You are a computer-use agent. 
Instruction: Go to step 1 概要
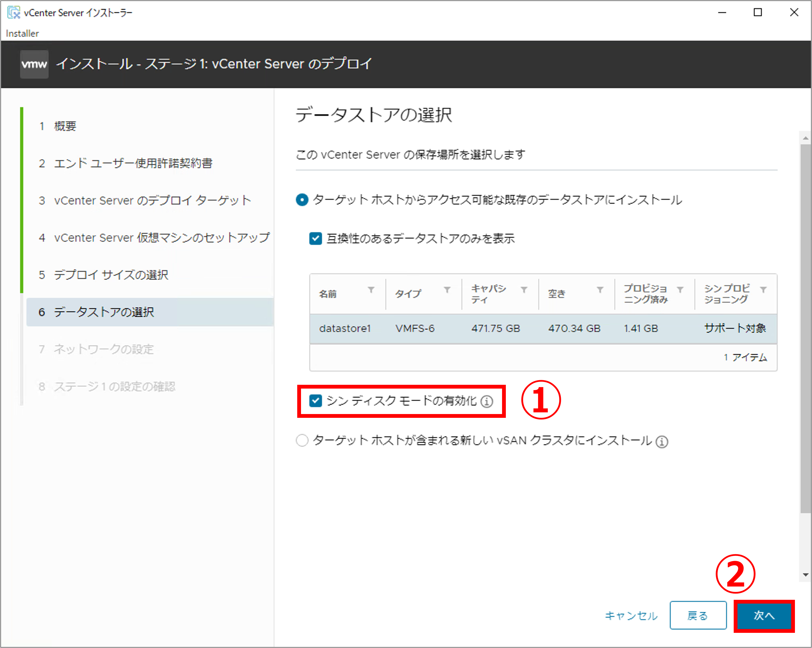point(58,126)
